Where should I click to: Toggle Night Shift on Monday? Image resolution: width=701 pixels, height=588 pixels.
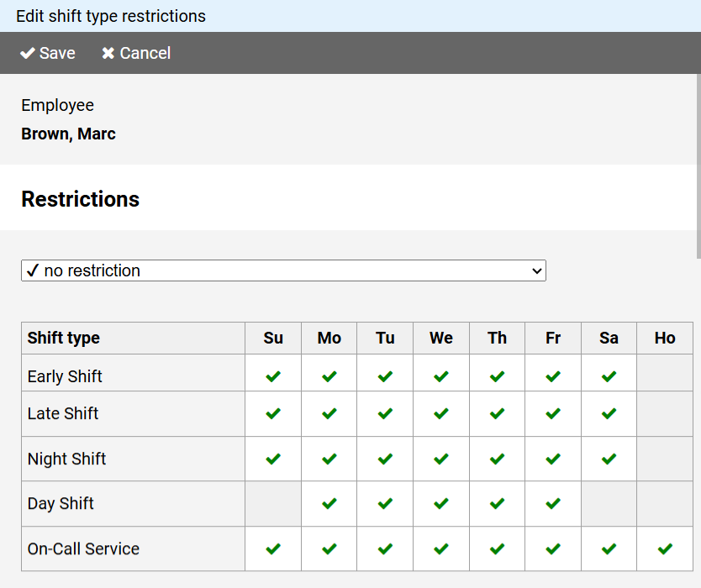[x=329, y=459]
